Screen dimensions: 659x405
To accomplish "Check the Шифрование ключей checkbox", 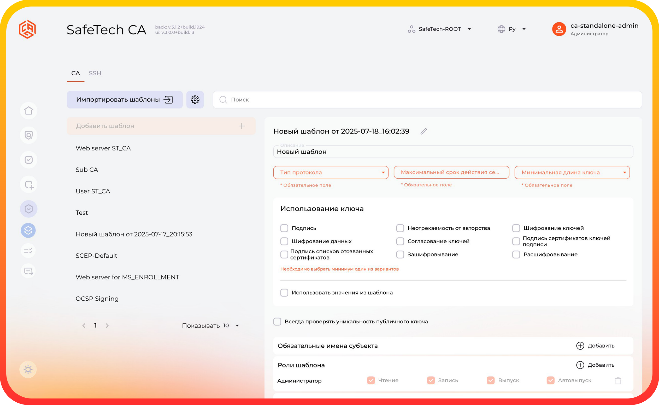I will (x=516, y=228).
